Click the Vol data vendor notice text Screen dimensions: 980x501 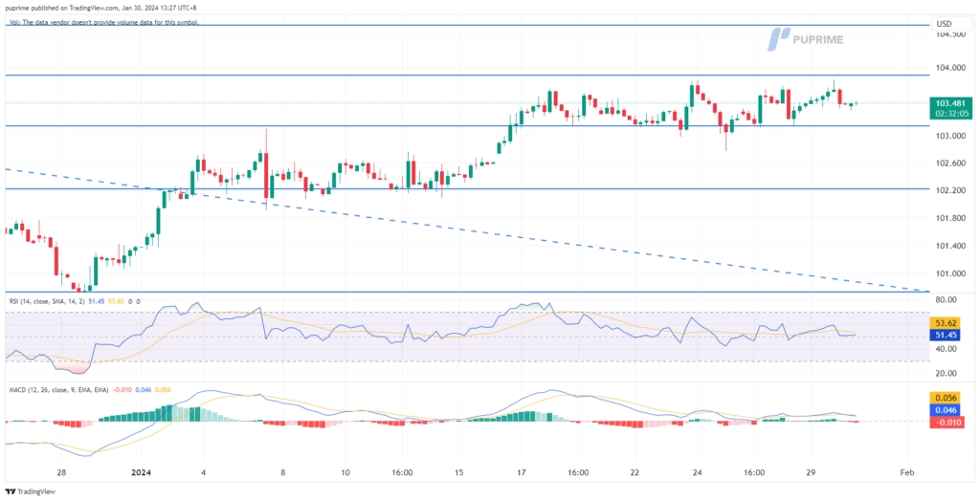pyautogui.click(x=103, y=23)
